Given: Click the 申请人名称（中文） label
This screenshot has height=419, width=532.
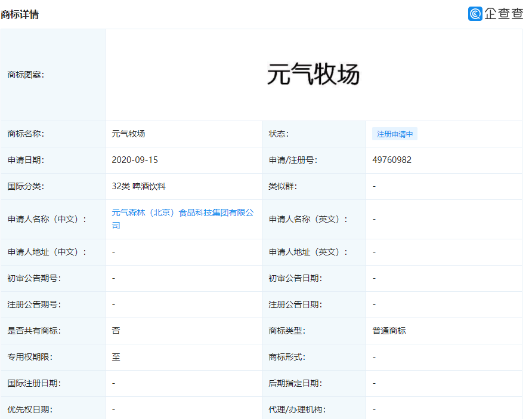Looking at the screenshot, I should 47,219.
